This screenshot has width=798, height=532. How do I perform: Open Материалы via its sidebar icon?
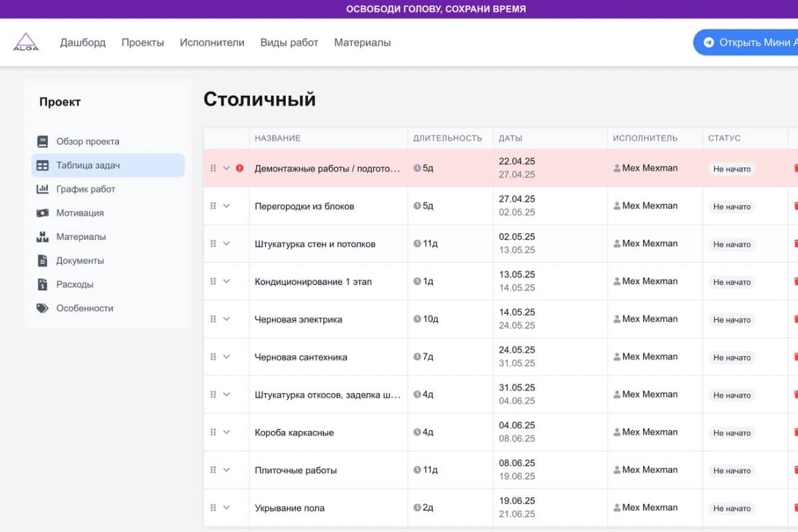click(x=43, y=237)
